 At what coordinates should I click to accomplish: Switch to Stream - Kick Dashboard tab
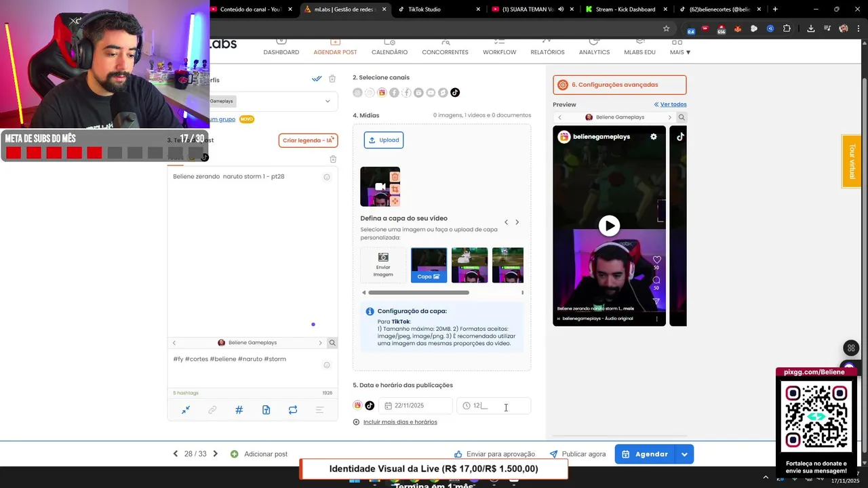point(626,9)
